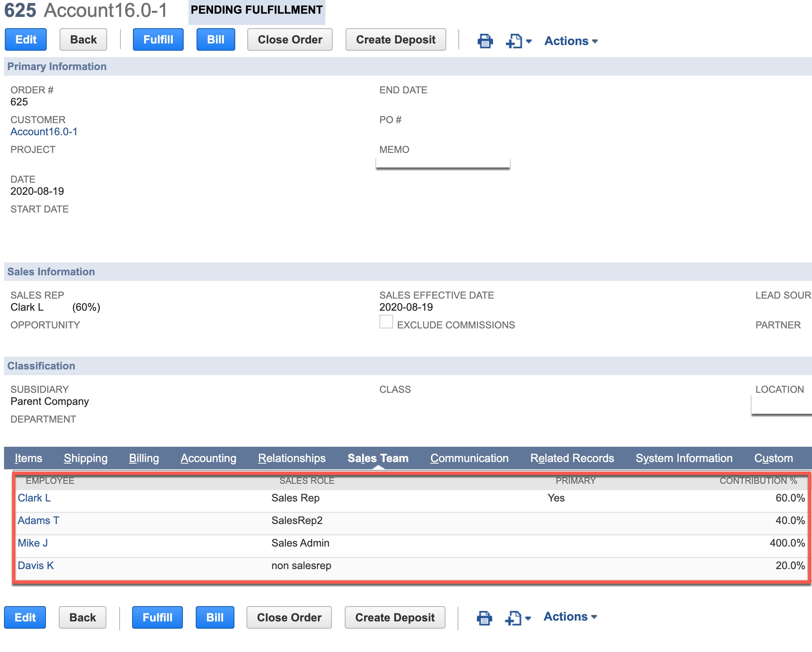This screenshot has width=812, height=652.
Task: Expand the bottom Actions dropdown
Action: tap(570, 617)
